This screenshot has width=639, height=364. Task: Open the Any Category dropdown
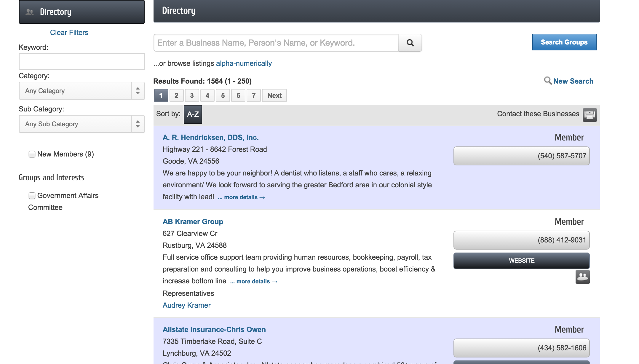click(x=82, y=91)
